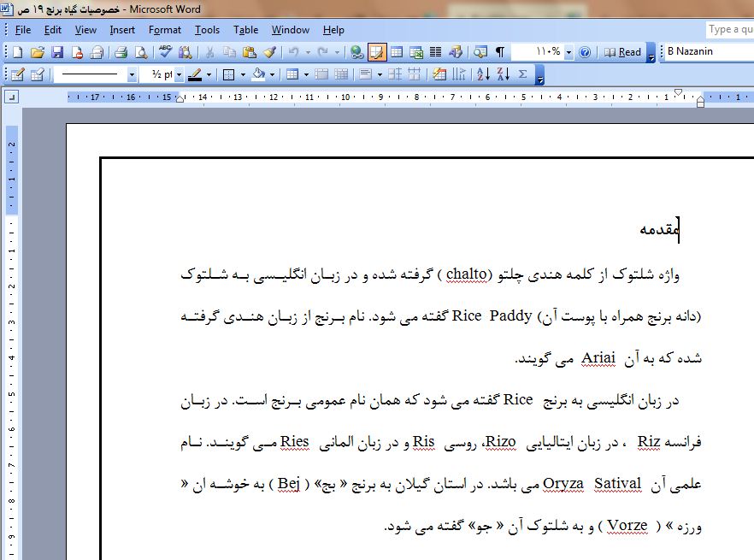Image resolution: width=754 pixels, height=560 pixels.
Task: Select the Format Painter brush
Action: [269, 52]
